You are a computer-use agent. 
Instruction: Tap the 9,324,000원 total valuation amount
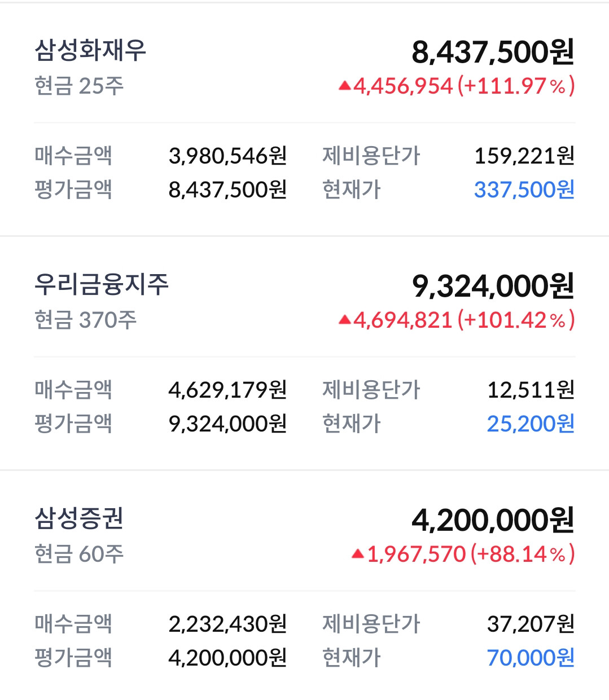(493, 286)
